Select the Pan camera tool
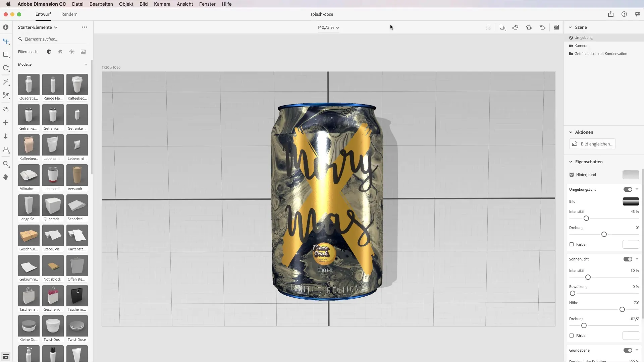The width and height of the screenshot is (644, 362). click(x=6, y=123)
